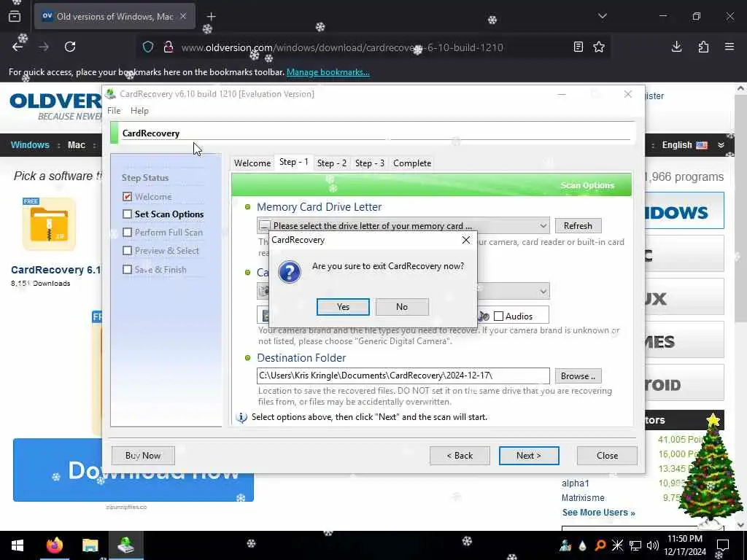This screenshot has width=747, height=560.
Task: Close the CardRecovery exit confirmation dialog
Action: [466, 240]
